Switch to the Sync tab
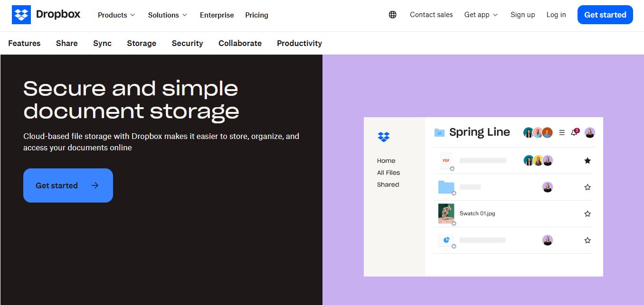The height and width of the screenshot is (305, 644). pos(102,43)
